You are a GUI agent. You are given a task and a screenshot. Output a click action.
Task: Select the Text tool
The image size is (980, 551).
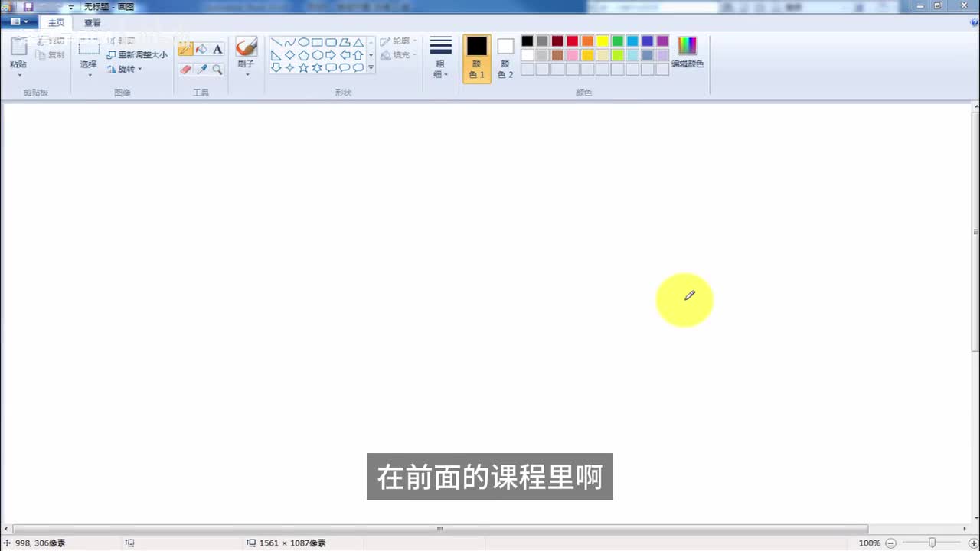pos(217,49)
